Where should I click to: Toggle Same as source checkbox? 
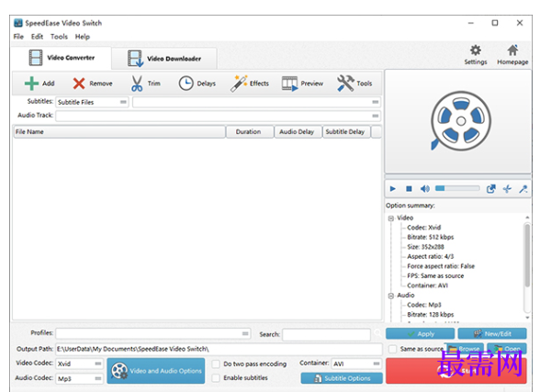(392, 349)
